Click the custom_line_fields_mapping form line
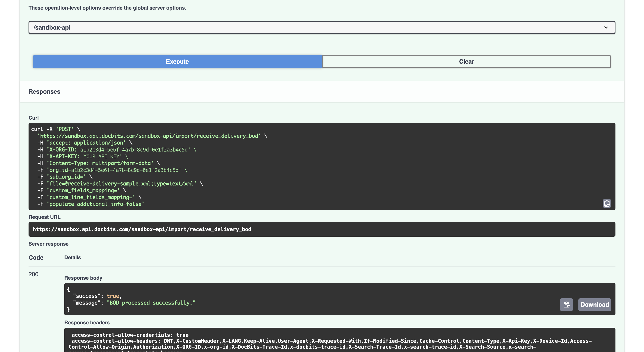 click(x=89, y=197)
